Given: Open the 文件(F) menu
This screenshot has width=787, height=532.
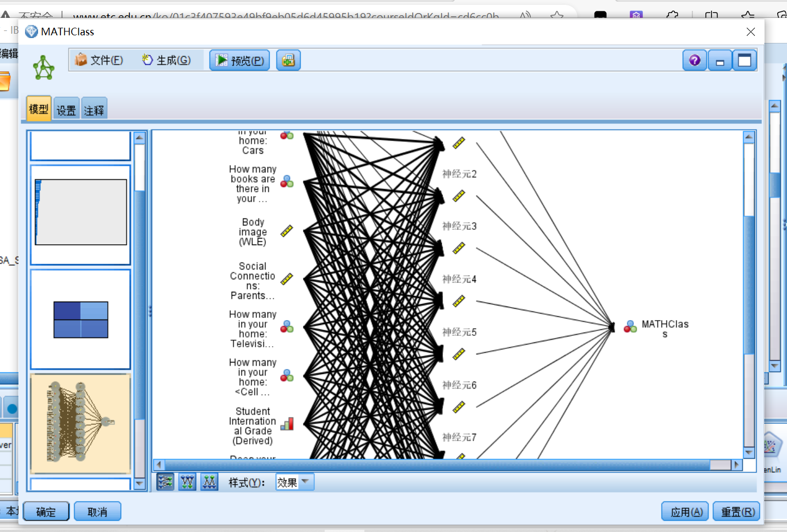Looking at the screenshot, I should 99,60.
